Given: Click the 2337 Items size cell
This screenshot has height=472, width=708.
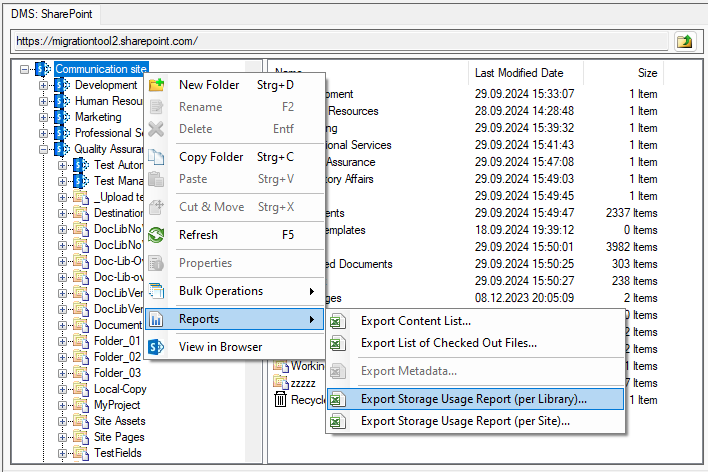Looking at the screenshot, I should click(x=631, y=213).
